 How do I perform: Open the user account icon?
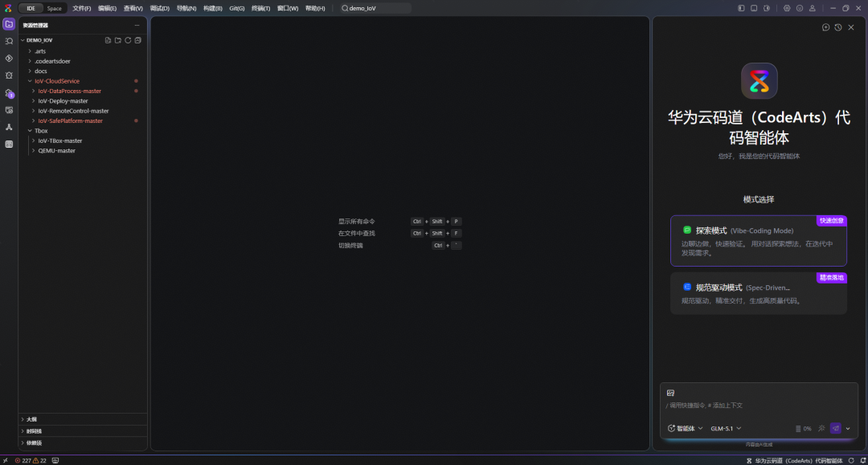tap(812, 8)
